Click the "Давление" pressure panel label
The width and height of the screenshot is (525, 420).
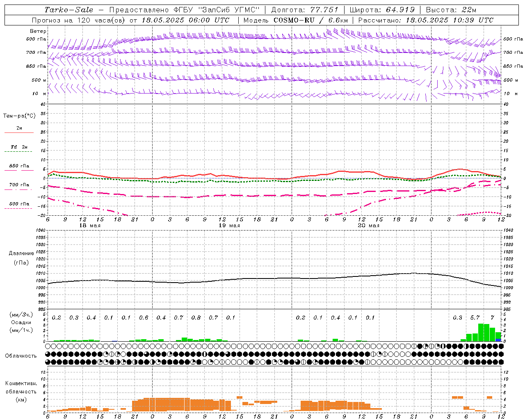click(x=21, y=253)
